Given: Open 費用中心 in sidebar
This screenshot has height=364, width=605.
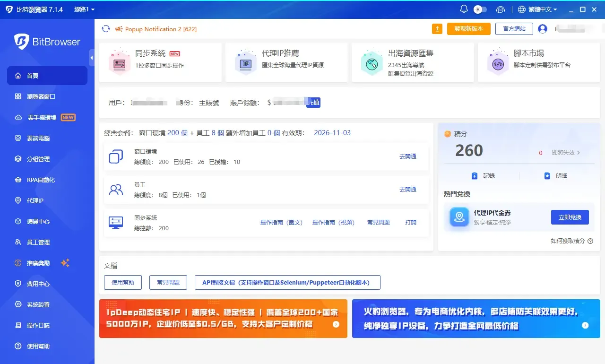Looking at the screenshot, I should point(47,284).
